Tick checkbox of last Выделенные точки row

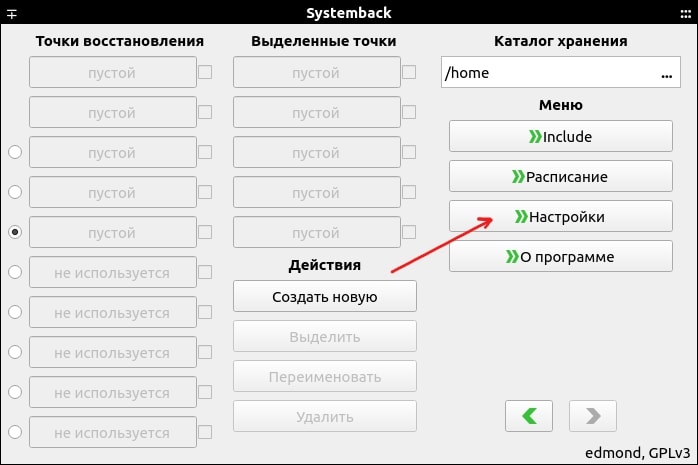[x=409, y=232]
